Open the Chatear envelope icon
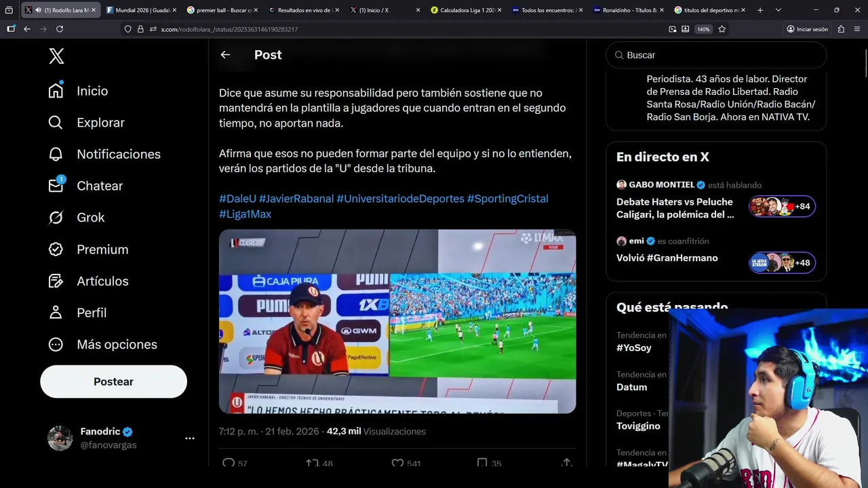The height and width of the screenshot is (488, 868). tap(56, 185)
